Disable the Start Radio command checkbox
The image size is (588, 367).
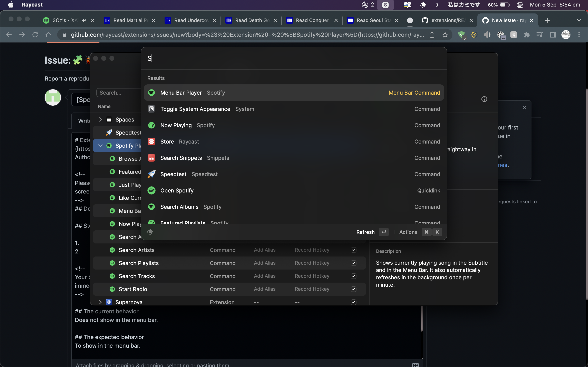pyautogui.click(x=354, y=289)
